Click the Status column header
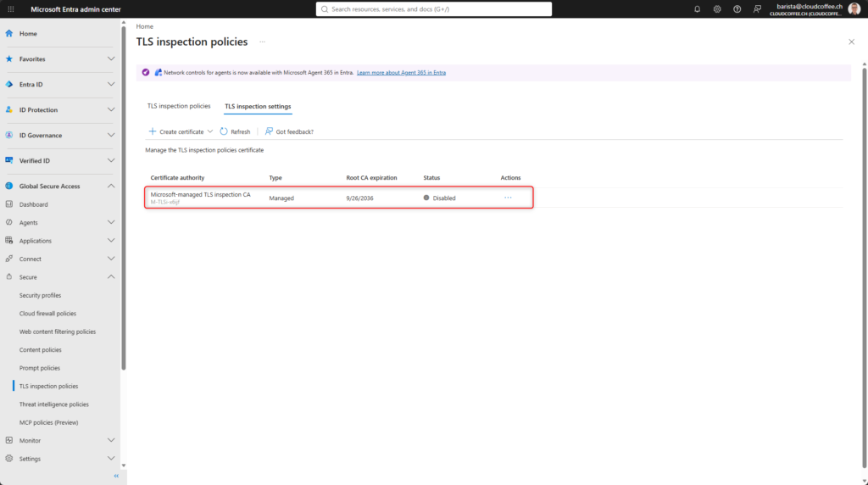Viewport: 868px width, 485px height. (431, 178)
